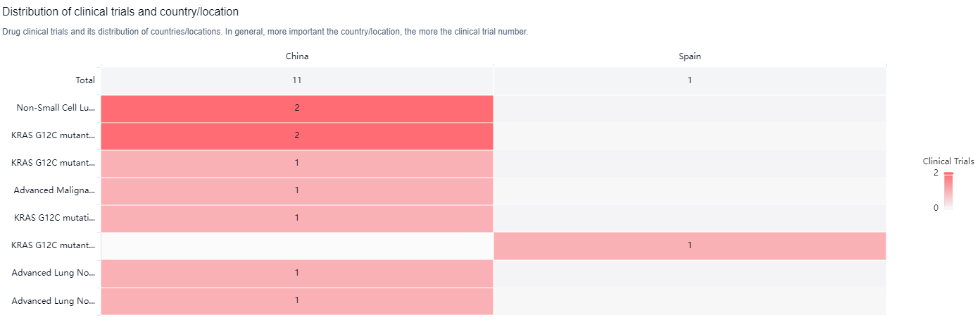The width and height of the screenshot is (980, 325).
Task: Select the Non-Small Cell Lu... row label
Action: click(56, 108)
